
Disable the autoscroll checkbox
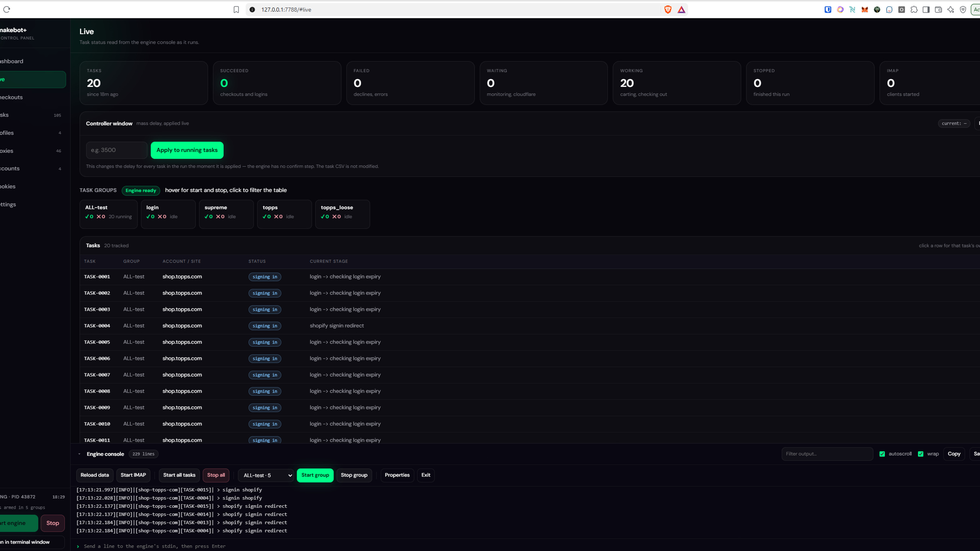(x=882, y=454)
